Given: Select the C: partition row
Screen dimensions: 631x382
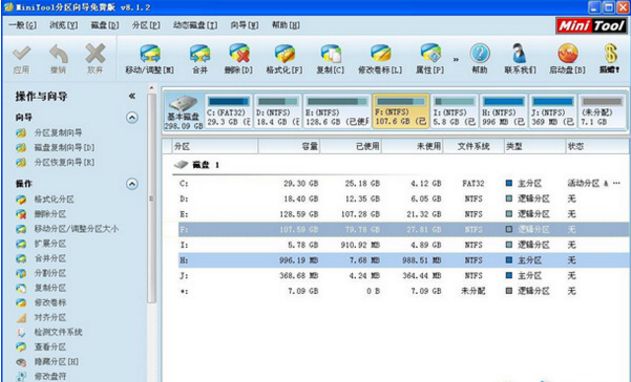Looking at the screenshot, I should (x=404, y=184).
